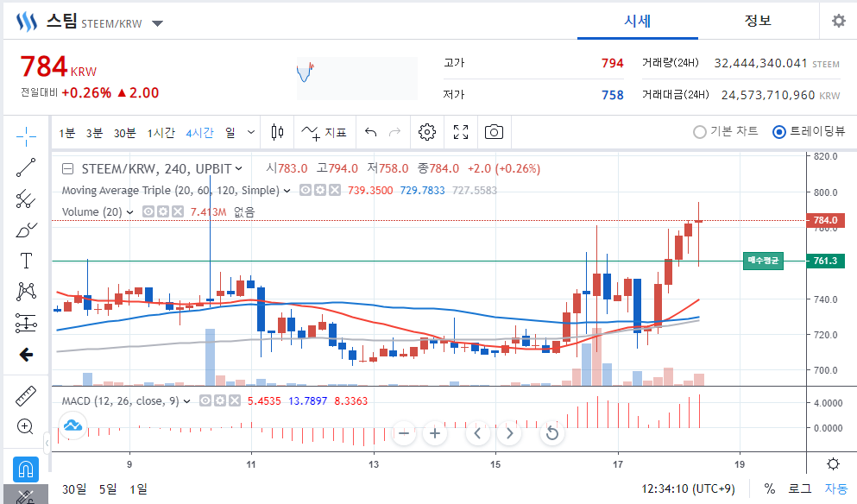Open the candlestick chart style menu
857x504 pixels.
point(277,132)
